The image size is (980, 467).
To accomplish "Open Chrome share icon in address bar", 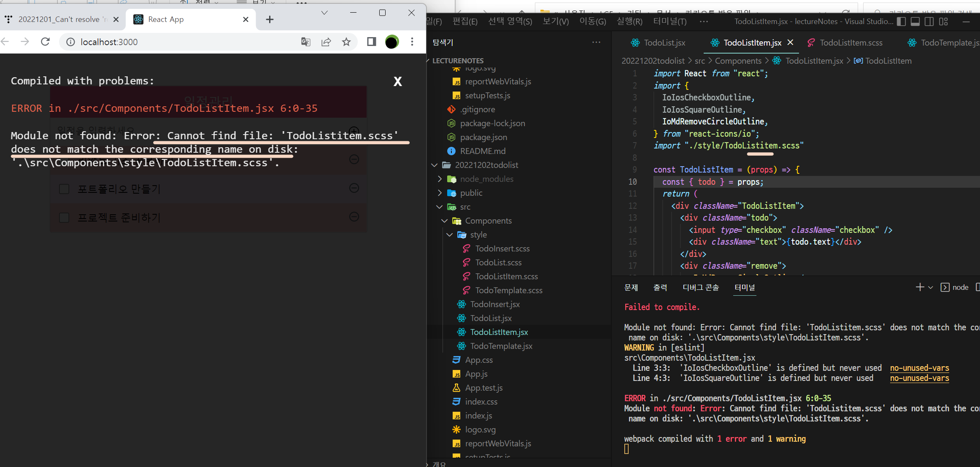I will pyautogui.click(x=326, y=42).
